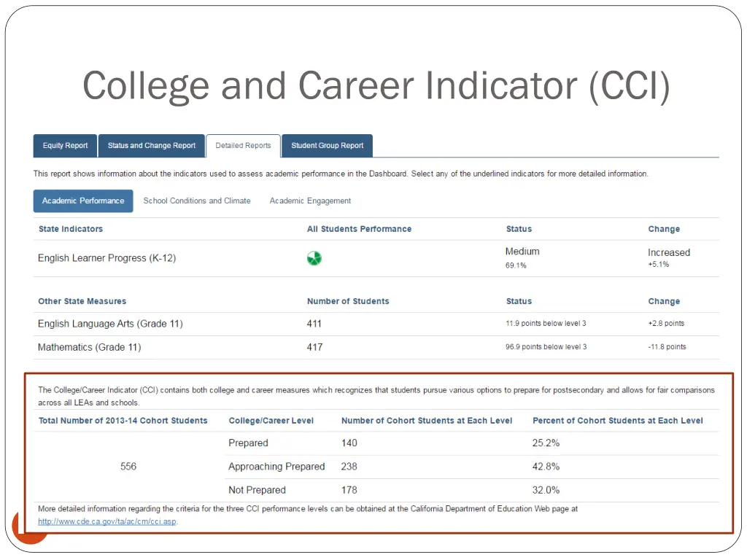The width and height of the screenshot is (747, 560).
Task: Select the Prepared level row
Action: pos(248,443)
